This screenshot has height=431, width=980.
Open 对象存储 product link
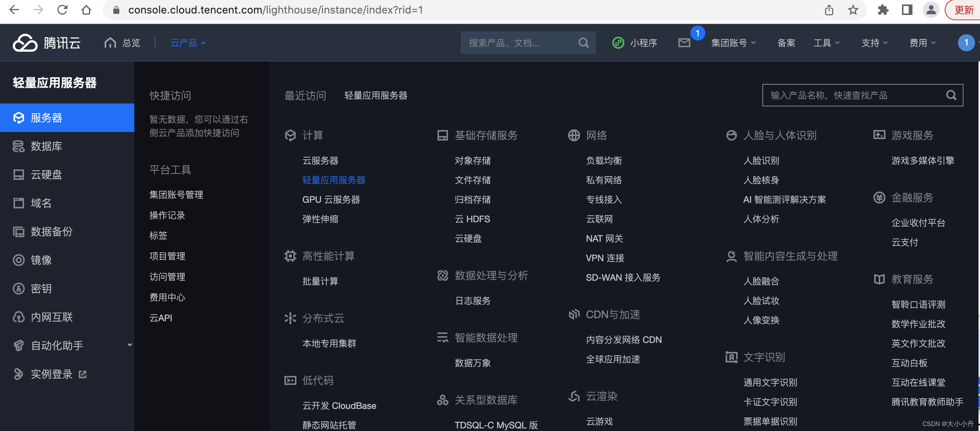(x=472, y=161)
